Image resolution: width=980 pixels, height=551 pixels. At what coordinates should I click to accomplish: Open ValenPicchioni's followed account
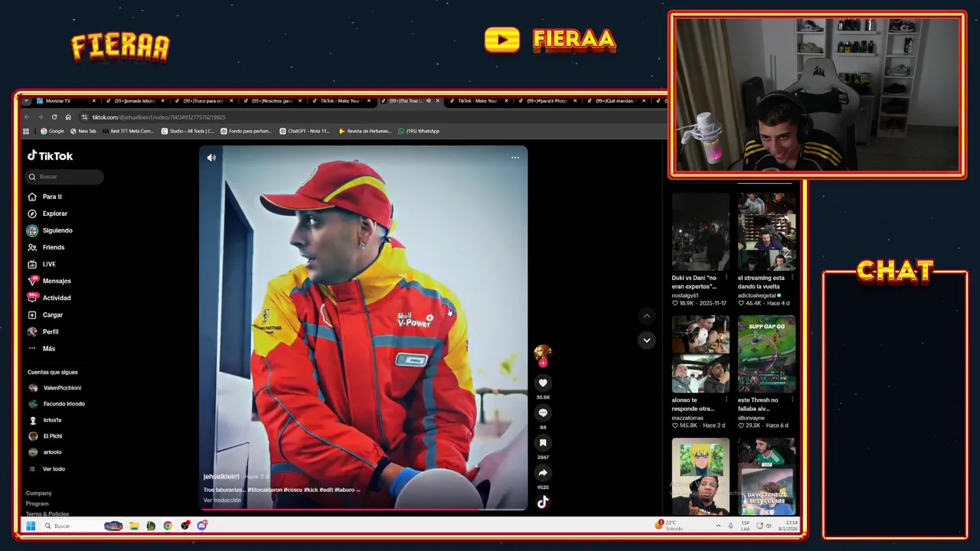click(x=54, y=388)
